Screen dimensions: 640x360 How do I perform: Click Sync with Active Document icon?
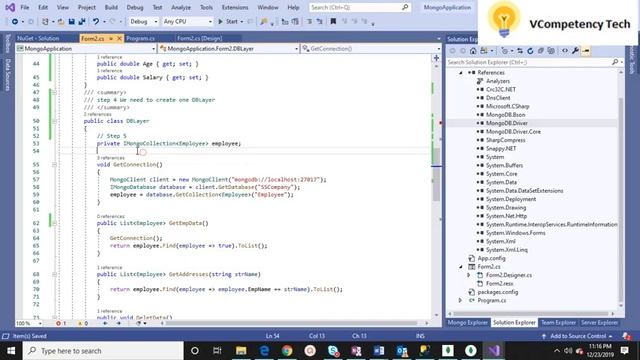tap(520, 51)
